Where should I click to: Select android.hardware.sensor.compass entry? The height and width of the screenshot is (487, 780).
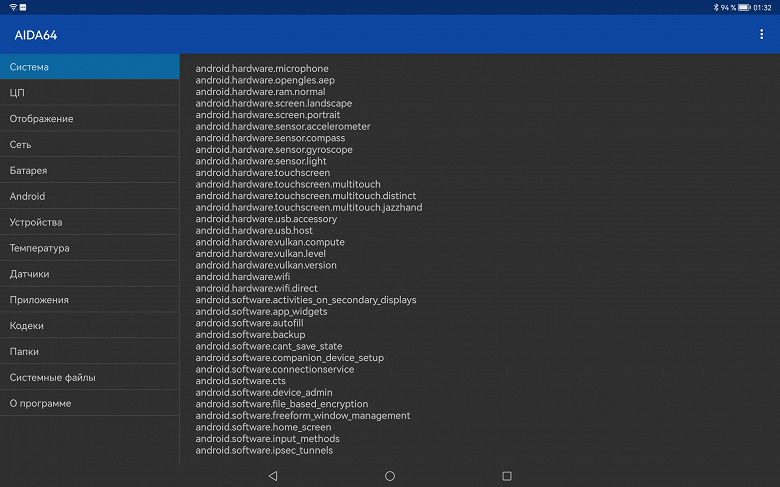click(x=270, y=138)
